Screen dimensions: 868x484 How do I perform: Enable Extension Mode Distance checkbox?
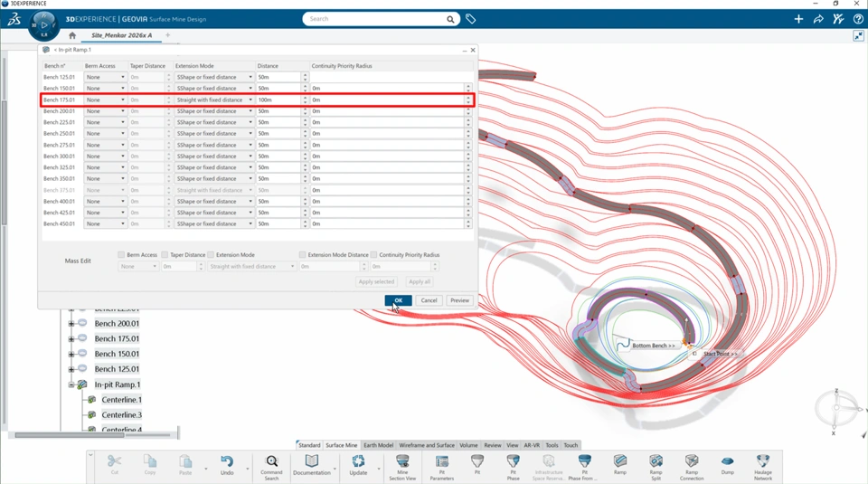302,255
